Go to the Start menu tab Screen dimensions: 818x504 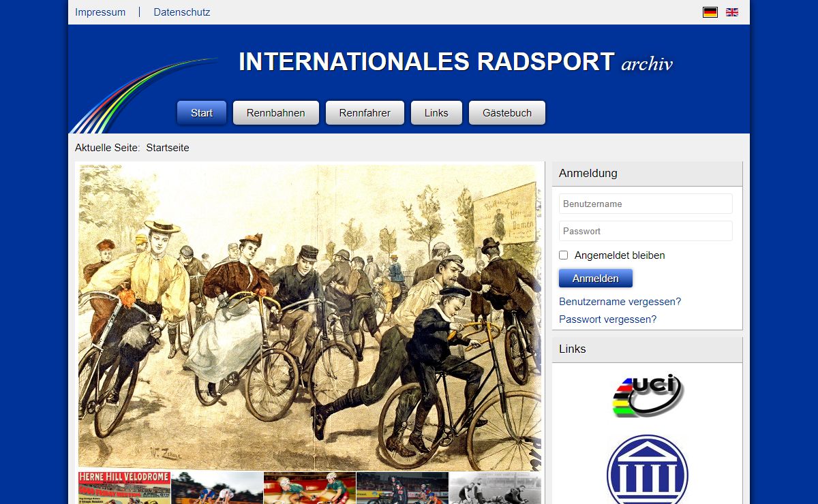click(x=202, y=113)
